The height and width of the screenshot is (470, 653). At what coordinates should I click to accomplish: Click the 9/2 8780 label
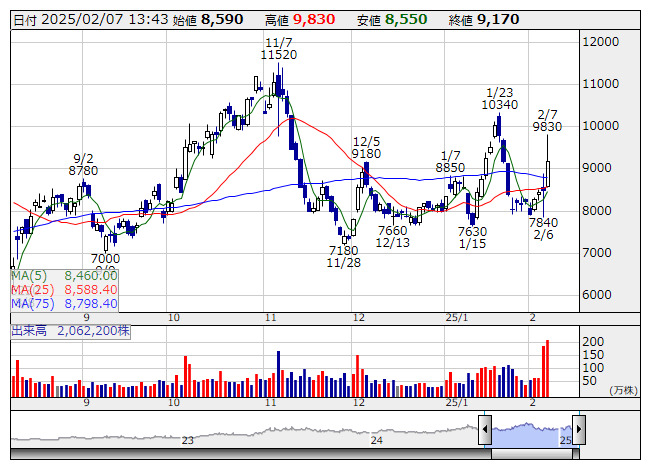83,165
